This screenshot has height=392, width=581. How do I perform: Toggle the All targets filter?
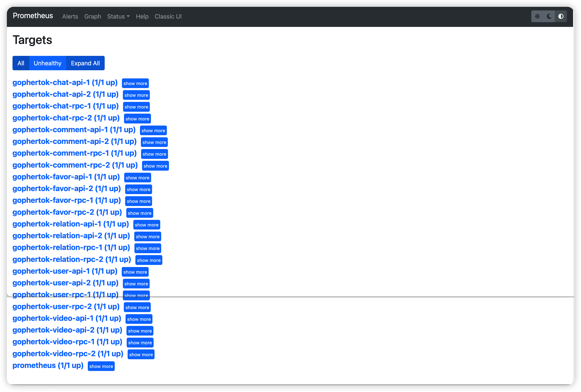[x=21, y=63]
